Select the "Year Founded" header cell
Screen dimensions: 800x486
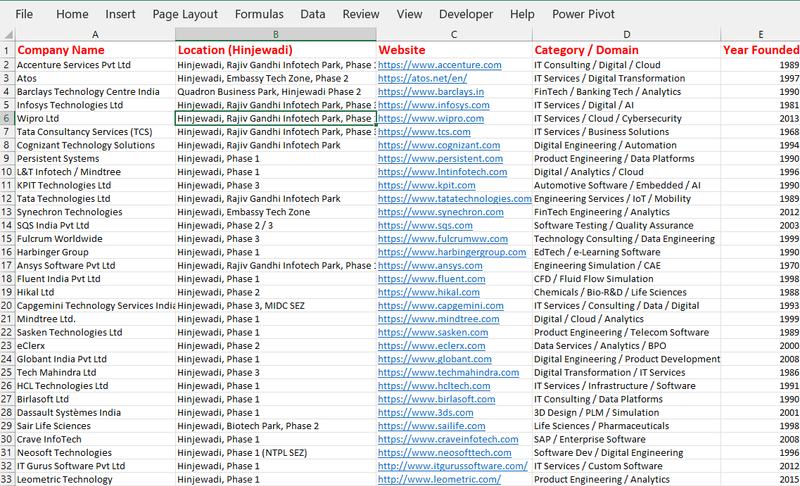tap(760, 50)
